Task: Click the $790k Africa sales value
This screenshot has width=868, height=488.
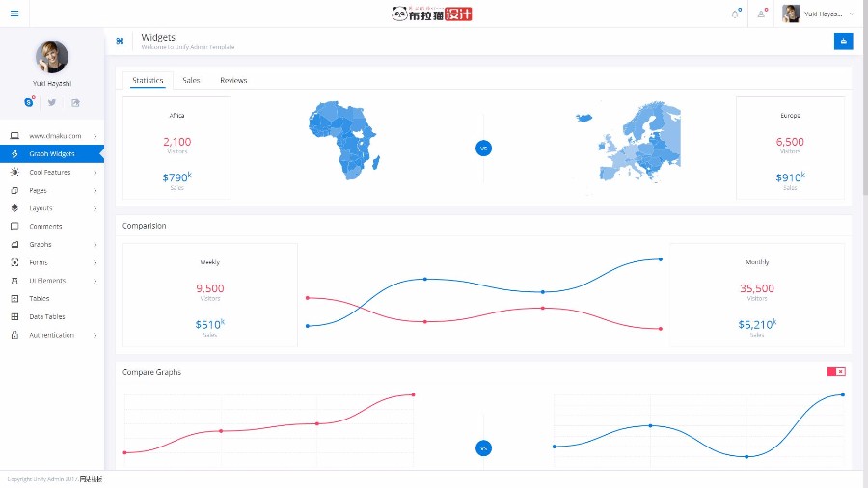Action: 177,177
